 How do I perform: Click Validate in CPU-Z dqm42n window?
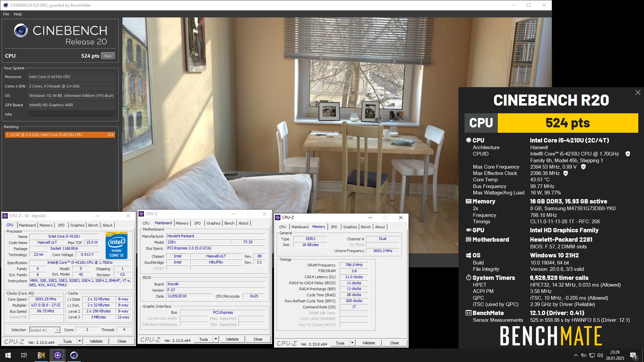96,342
